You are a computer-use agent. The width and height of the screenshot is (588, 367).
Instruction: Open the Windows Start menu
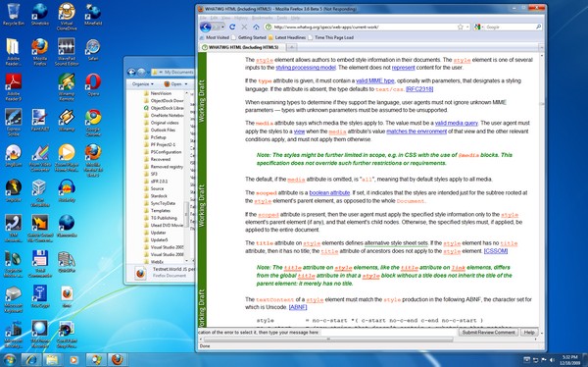9,359
